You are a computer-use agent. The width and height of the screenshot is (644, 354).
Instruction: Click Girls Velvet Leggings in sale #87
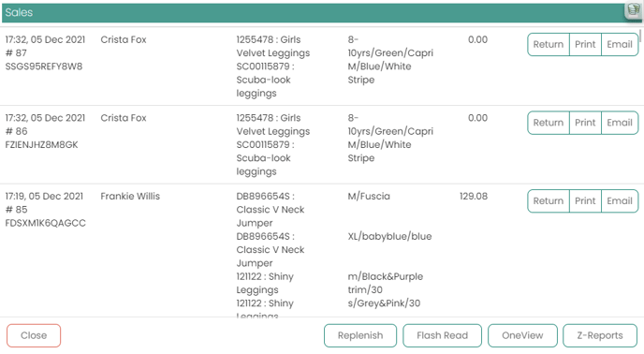pos(273,47)
